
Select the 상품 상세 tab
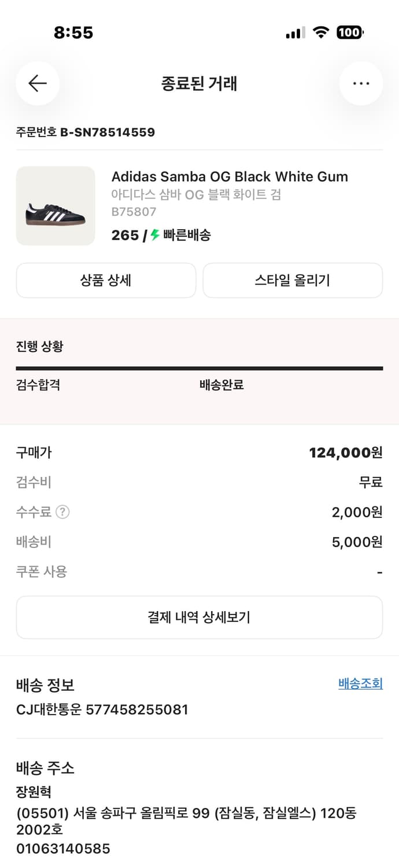point(106,280)
